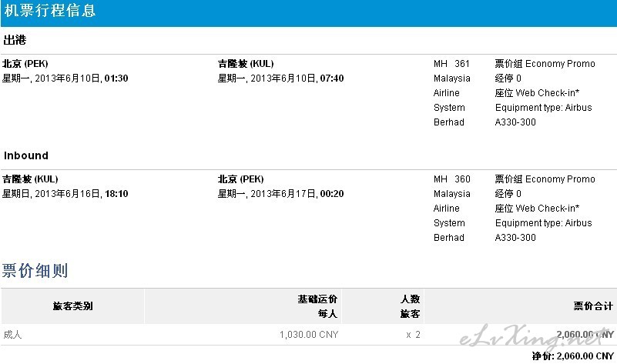Viewport: 617px width, 364px height.
Task: Select the 成人 passenger row
Action: pyautogui.click(x=308, y=335)
